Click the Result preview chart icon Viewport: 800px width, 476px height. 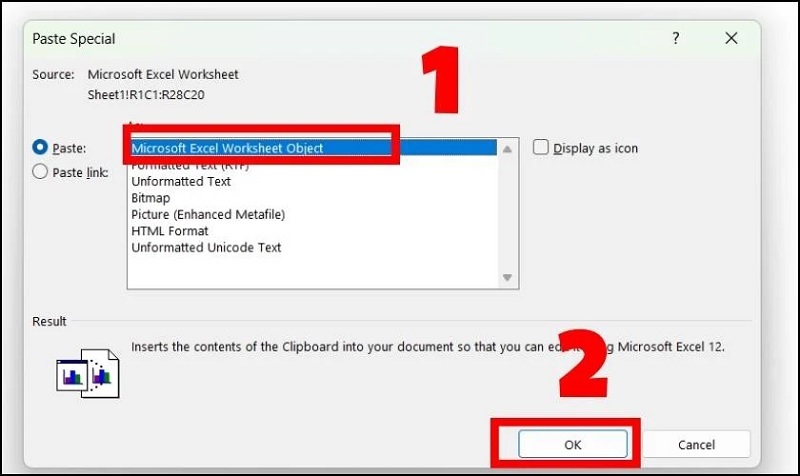coord(88,373)
